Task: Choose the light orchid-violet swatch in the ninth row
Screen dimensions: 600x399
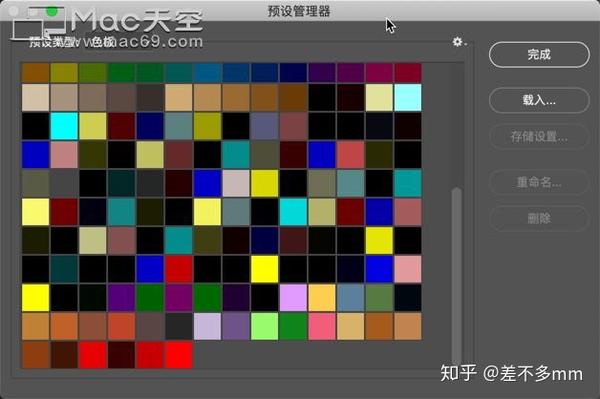Action: point(293,298)
